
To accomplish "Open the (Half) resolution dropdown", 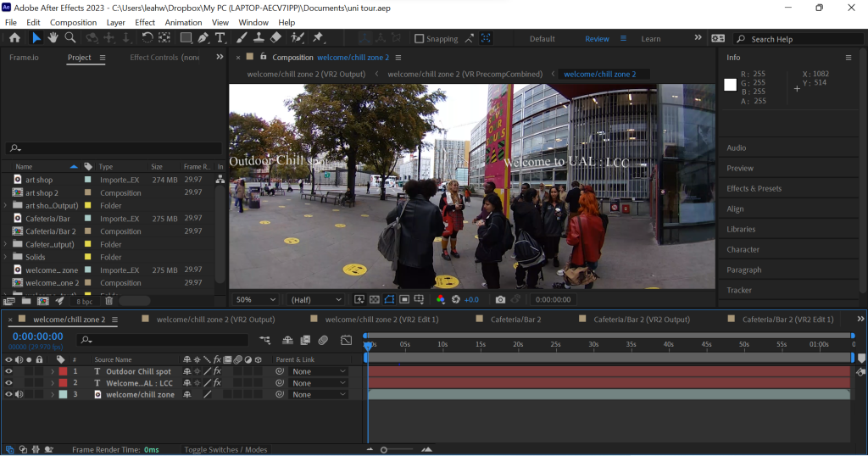I will coord(316,299).
